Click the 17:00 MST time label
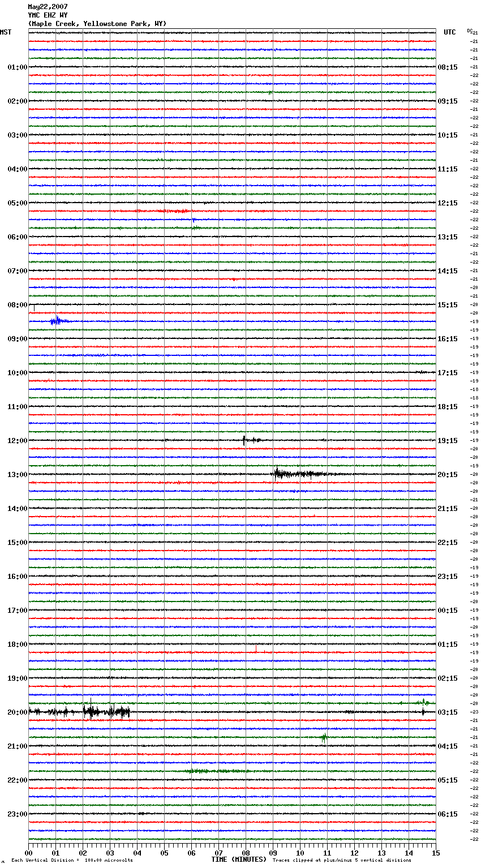481x868 pixels. coord(18,611)
